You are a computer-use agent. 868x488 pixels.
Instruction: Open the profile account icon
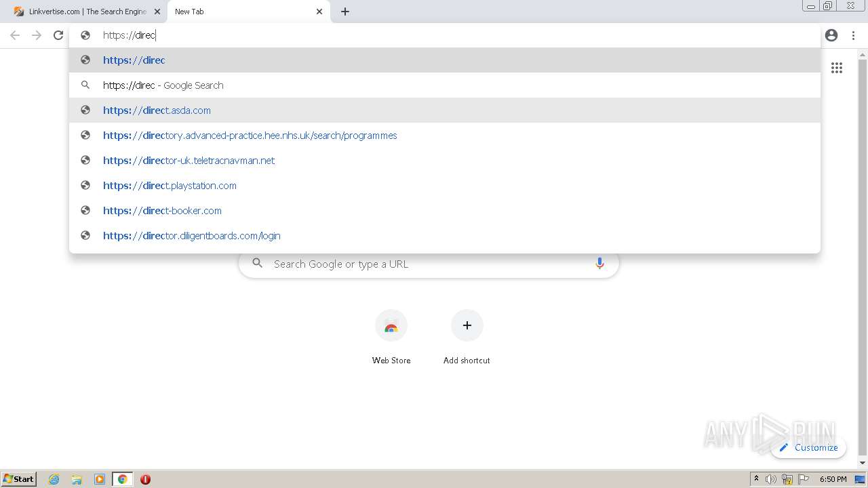coord(831,35)
